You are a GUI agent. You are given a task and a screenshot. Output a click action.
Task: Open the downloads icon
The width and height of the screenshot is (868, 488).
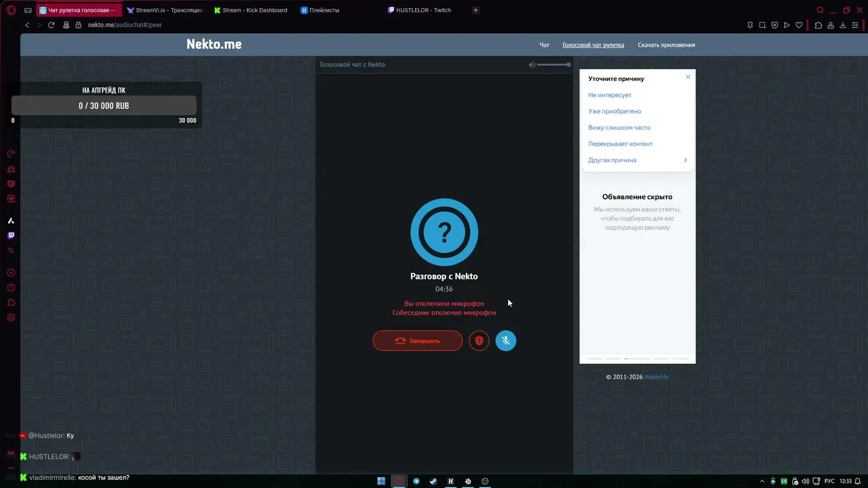coord(843,25)
